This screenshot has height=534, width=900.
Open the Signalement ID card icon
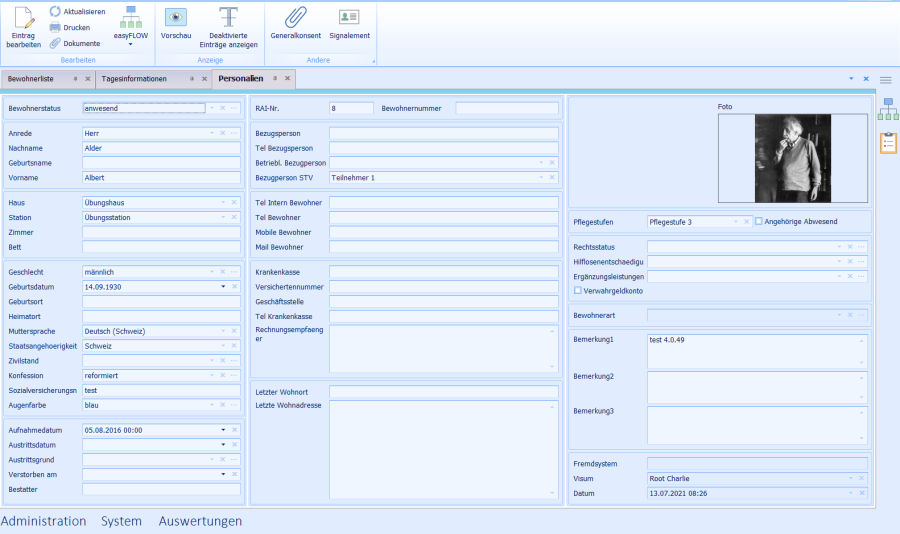(349, 17)
